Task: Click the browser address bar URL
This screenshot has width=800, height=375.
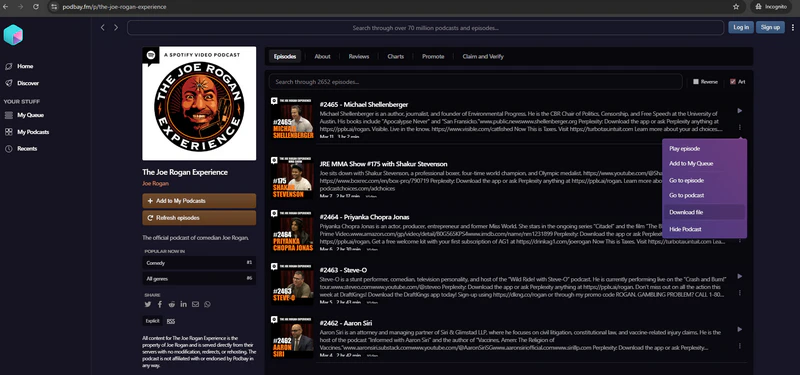Action: pyautogui.click(x=114, y=7)
